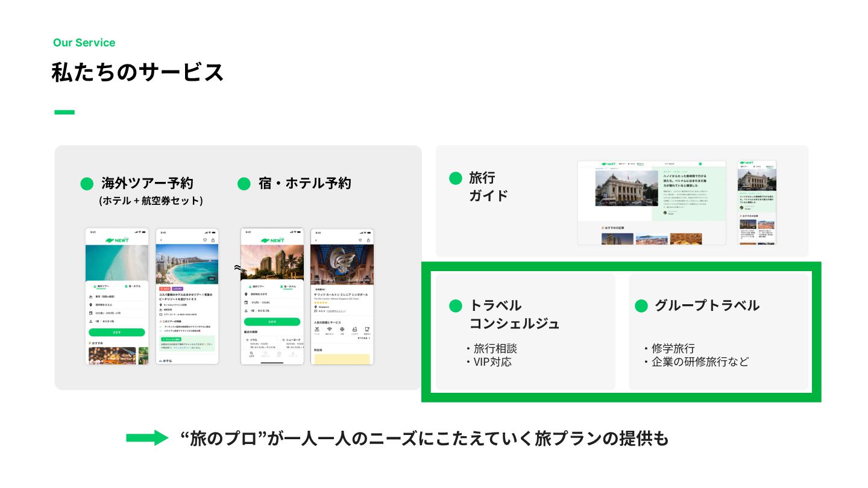This screenshot has height=488, width=868.
Task: Tap the breakfast cup icon on Ritz-Carlton phone
Action: [x=367, y=329]
